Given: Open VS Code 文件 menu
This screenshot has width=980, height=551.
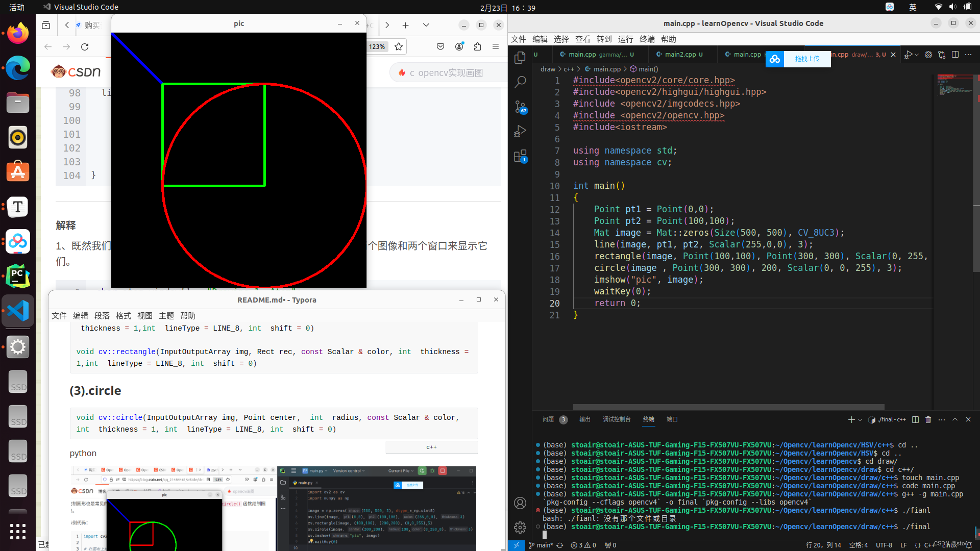Looking at the screenshot, I should (x=519, y=39).
